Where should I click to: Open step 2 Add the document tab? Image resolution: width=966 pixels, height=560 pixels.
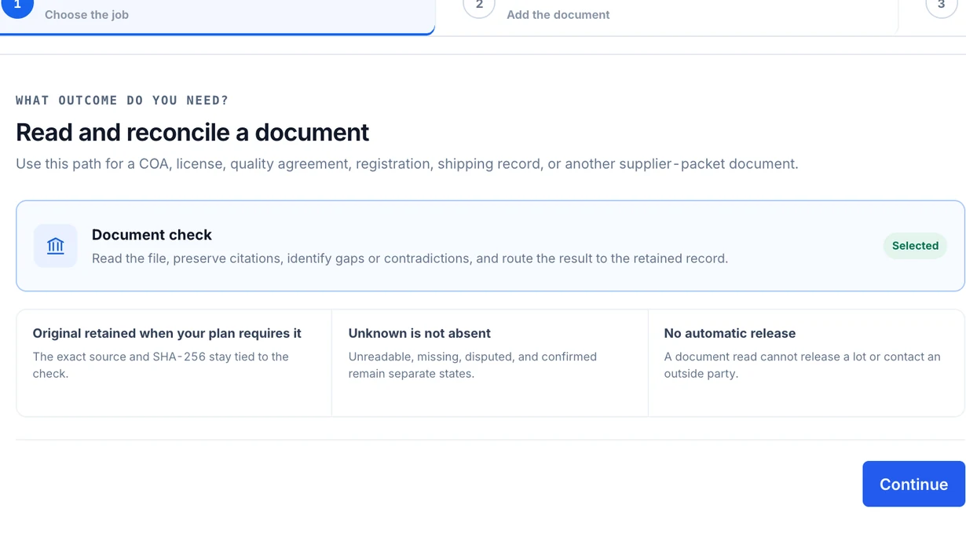[x=666, y=16]
